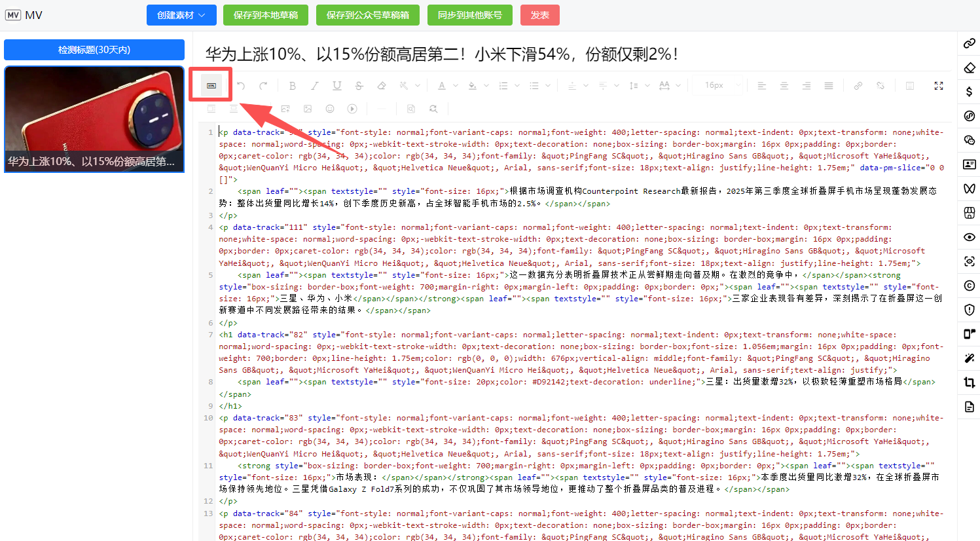Click the scan-face icon in right sidebar
Viewport: 980px width, 541px height.
970,261
